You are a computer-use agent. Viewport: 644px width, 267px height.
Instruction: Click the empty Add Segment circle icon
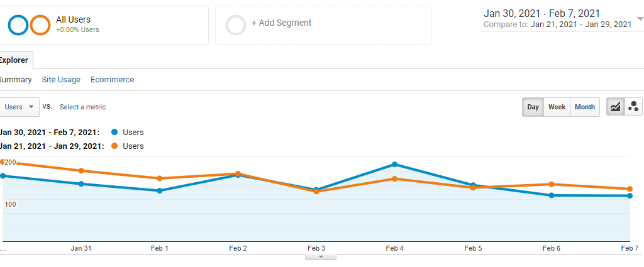[x=236, y=25]
